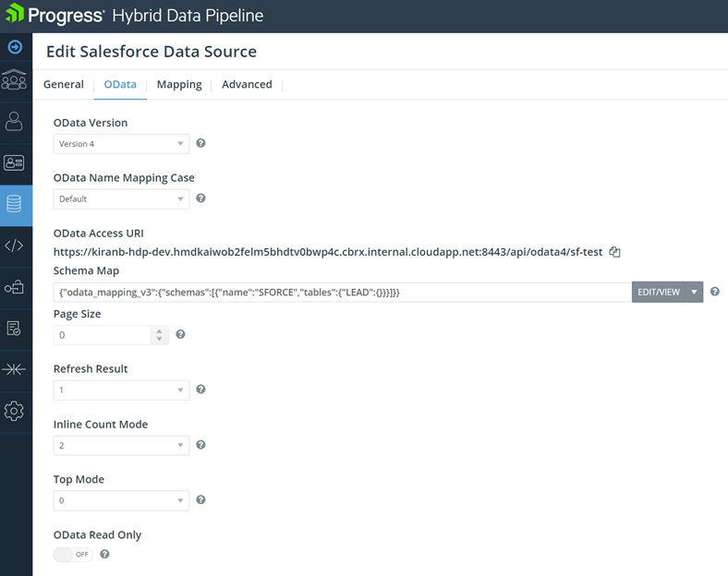Open the checklist document icon in sidebar
The height and width of the screenshot is (576, 728).
coord(14,329)
